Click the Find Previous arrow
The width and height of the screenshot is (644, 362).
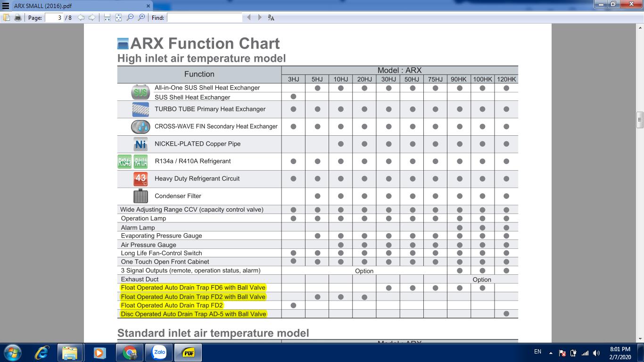[x=249, y=17]
